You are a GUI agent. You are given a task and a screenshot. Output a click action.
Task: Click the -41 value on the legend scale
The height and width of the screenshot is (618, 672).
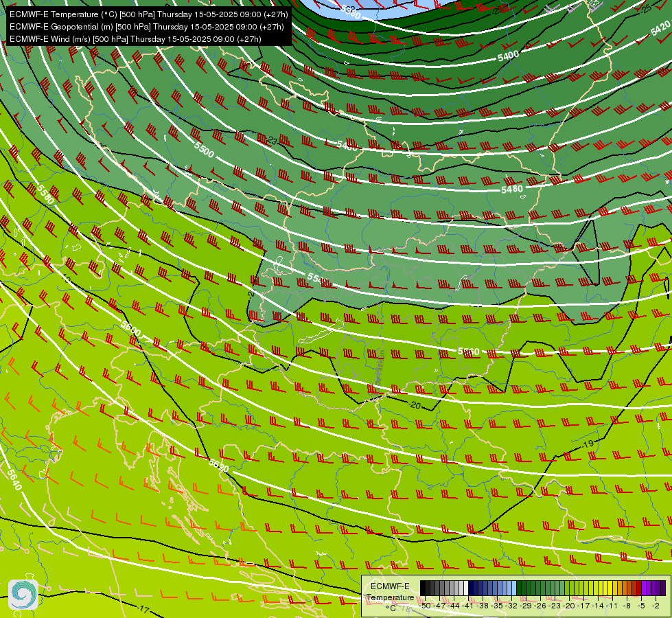pos(468,606)
